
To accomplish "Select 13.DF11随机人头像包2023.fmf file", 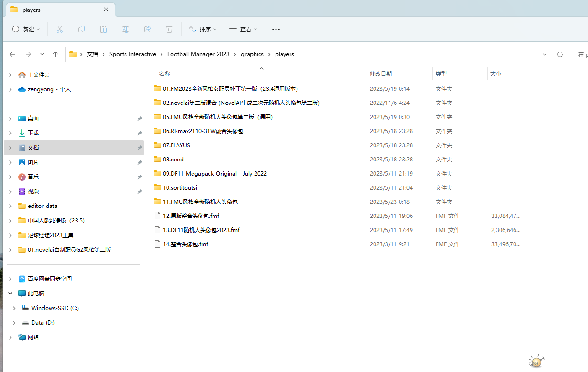I will [x=201, y=230].
